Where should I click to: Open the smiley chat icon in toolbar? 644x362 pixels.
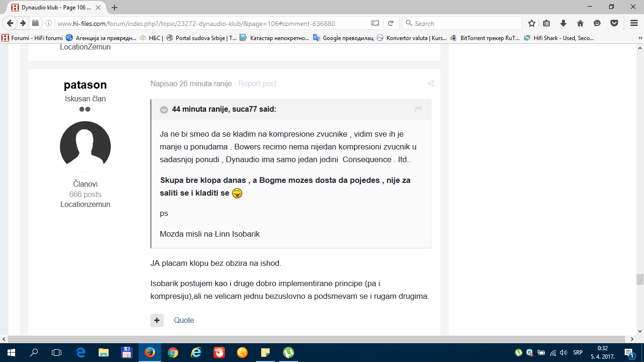point(597,23)
